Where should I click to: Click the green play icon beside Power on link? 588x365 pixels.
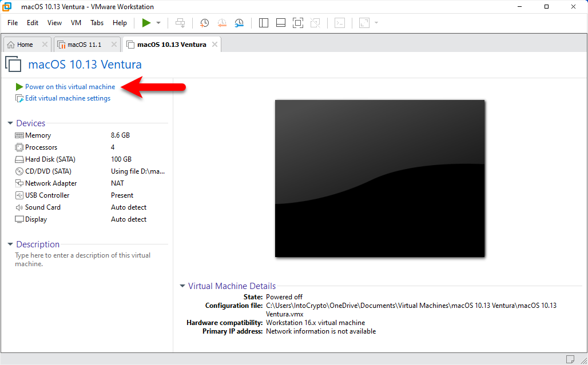[19, 87]
